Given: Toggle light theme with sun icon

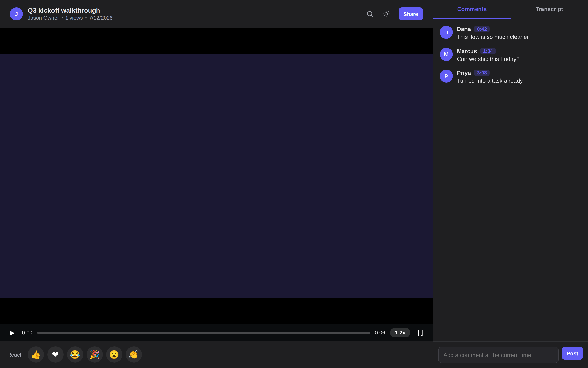Looking at the screenshot, I should [386, 14].
